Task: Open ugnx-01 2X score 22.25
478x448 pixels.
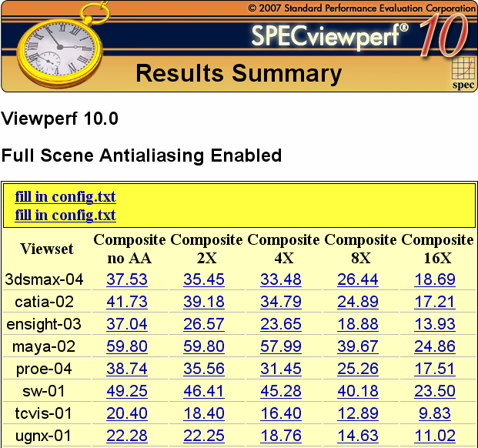Action: [x=204, y=436]
